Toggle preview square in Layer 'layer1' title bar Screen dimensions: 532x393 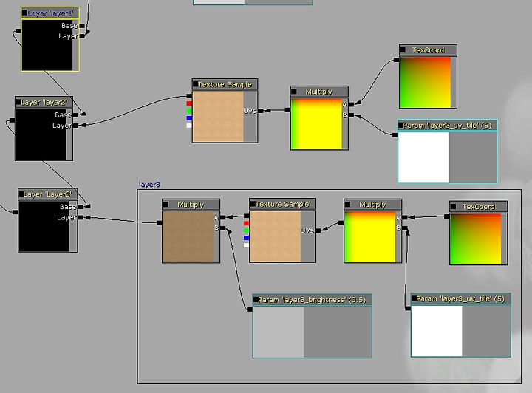(25, 13)
